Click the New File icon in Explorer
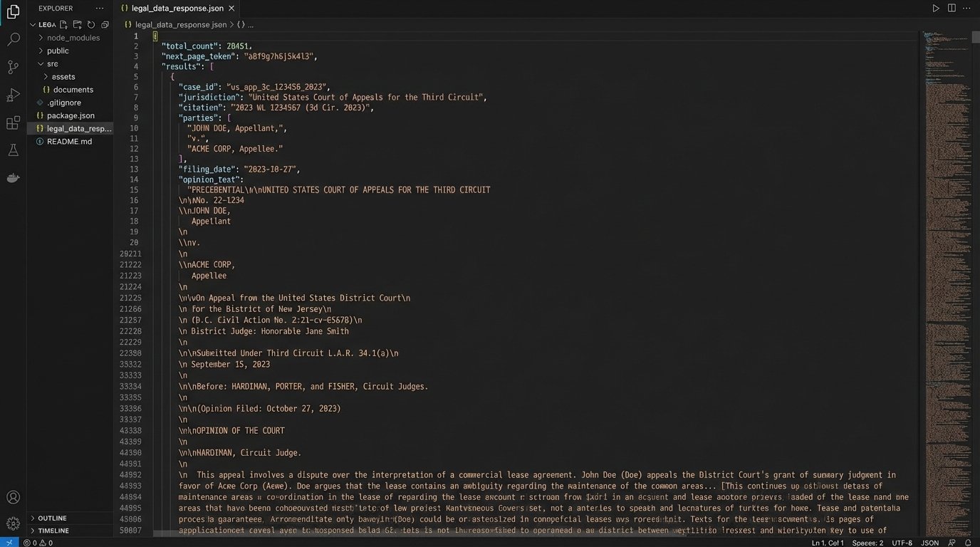 tap(64, 24)
